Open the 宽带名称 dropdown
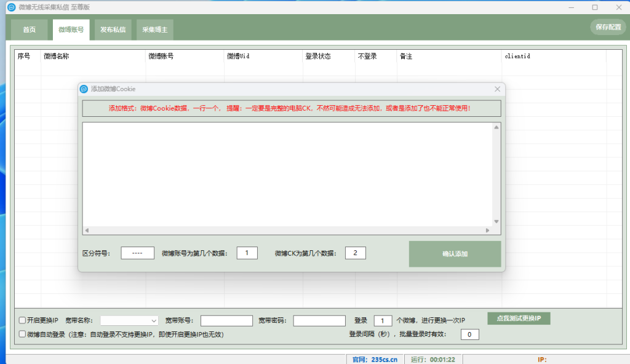Screen dimensions: 630x364 (130, 320)
